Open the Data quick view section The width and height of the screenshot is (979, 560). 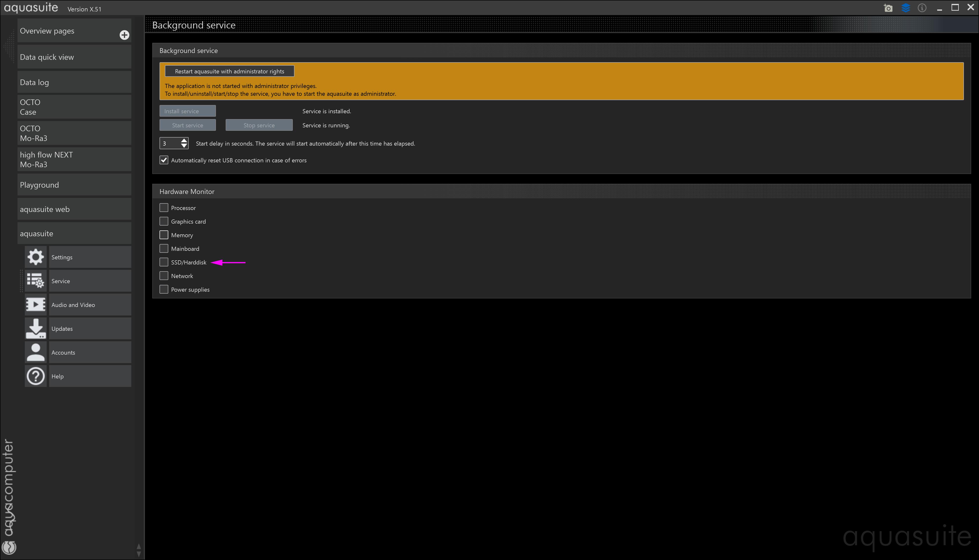pyautogui.click(x=74, y=57)
